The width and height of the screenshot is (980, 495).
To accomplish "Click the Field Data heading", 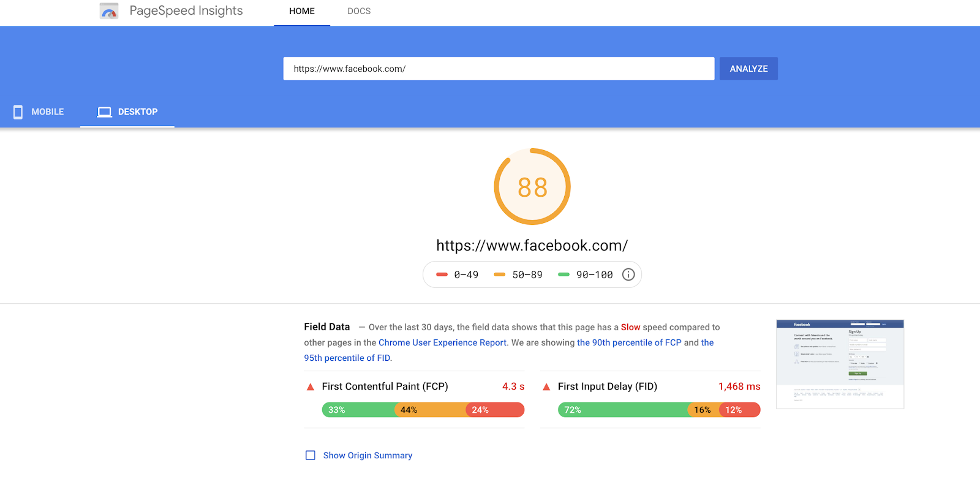I will [327, 327].
